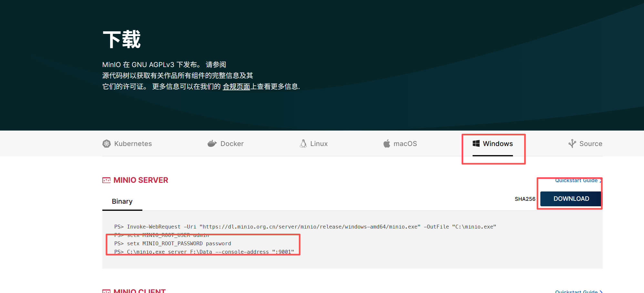Choose the Linux penguin icon tab
The image size is (644, 293).
click(314, 144)
